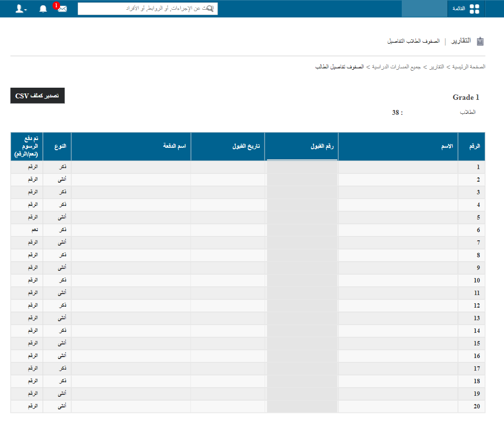Screen dimensions: 504x421
Task: Click the ذكر gender cell in row 1
Action: click(57, 167)
